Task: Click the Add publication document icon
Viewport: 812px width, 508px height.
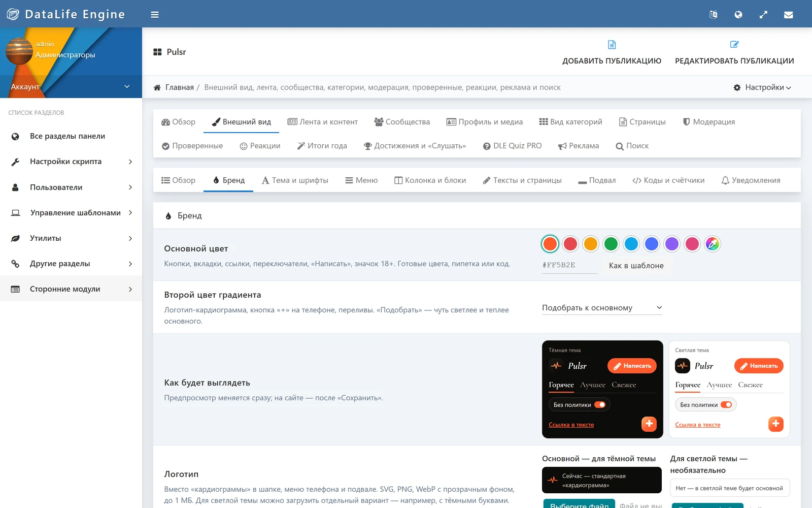Action: coord(612,45)
